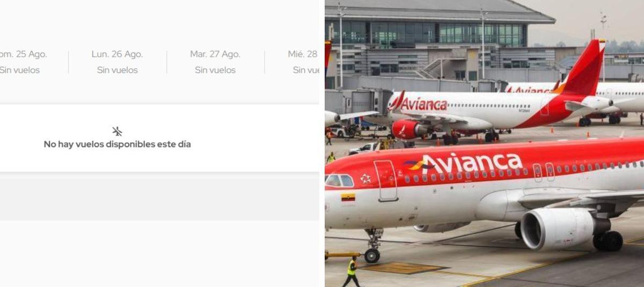Click the empty gray bar below the message
Image resolution: width=644 pixels, height=287 pixels.
point(159,199)
